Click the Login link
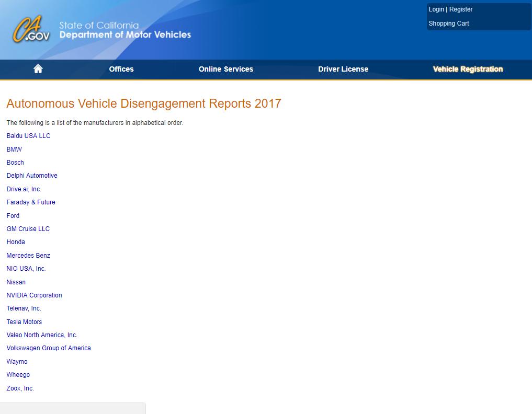Screen dimensions: 532x414 436,9
